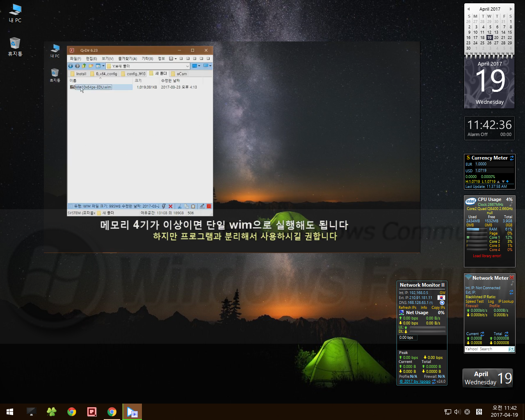The height and width of the screenshot is (420, 525).
Task: Open the view mode dropdown arrow in Q-Dir
Action: pos(103,66)
